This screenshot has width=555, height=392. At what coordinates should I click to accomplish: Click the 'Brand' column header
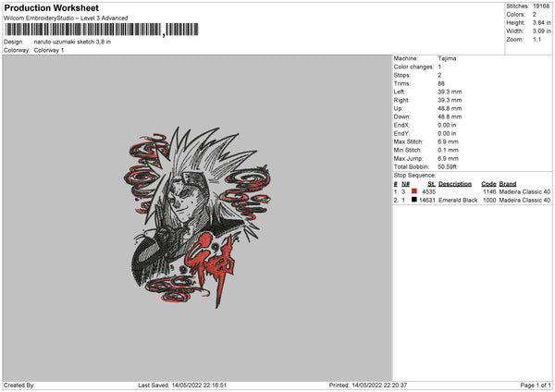click(x=508, y=184)
